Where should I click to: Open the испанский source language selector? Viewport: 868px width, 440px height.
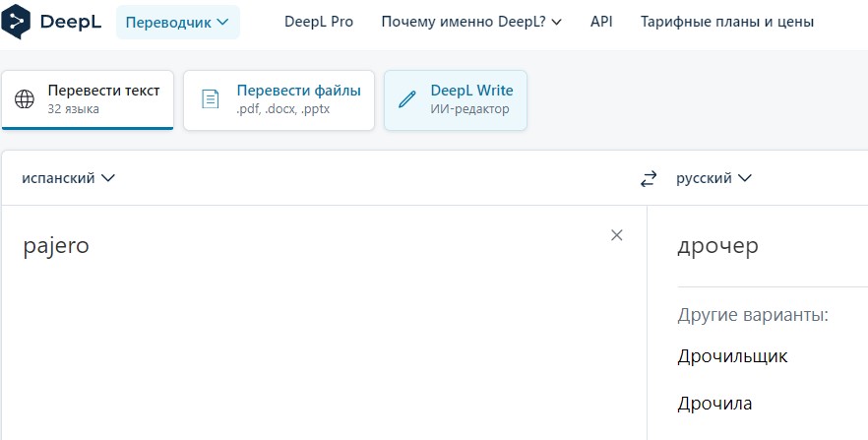(69, 178)
